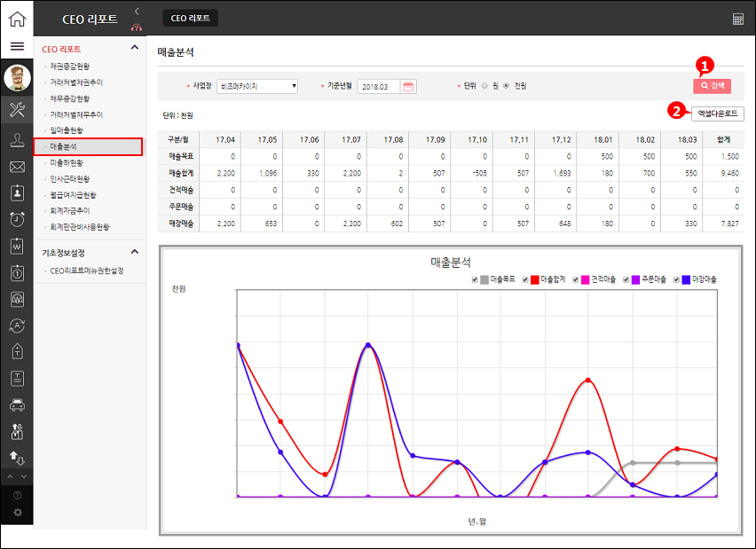Click the 1,096 value under 17.05

click(x=268, y=173)
